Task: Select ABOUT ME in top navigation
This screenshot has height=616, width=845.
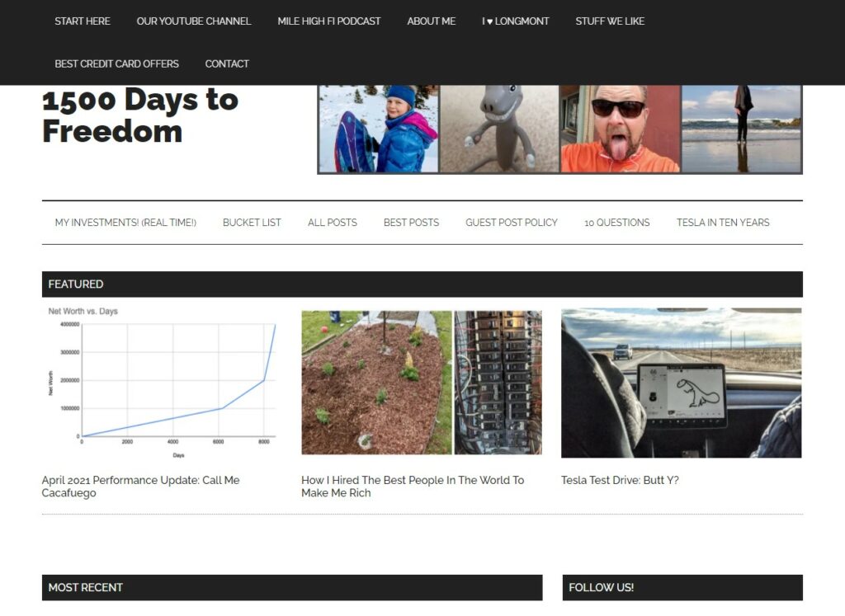Action: (x=431, y=21)
